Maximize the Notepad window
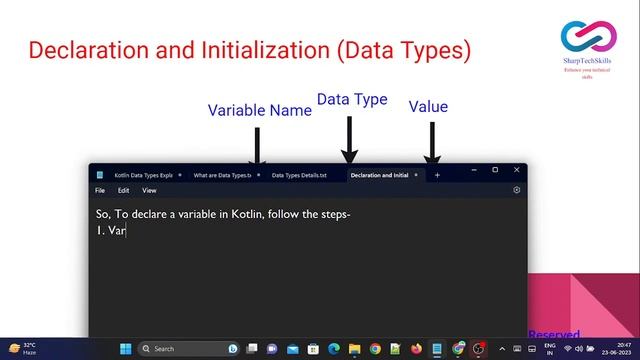The height and width of the screenshot is (360, 640). pyautogui.click(x=495, y=170)
